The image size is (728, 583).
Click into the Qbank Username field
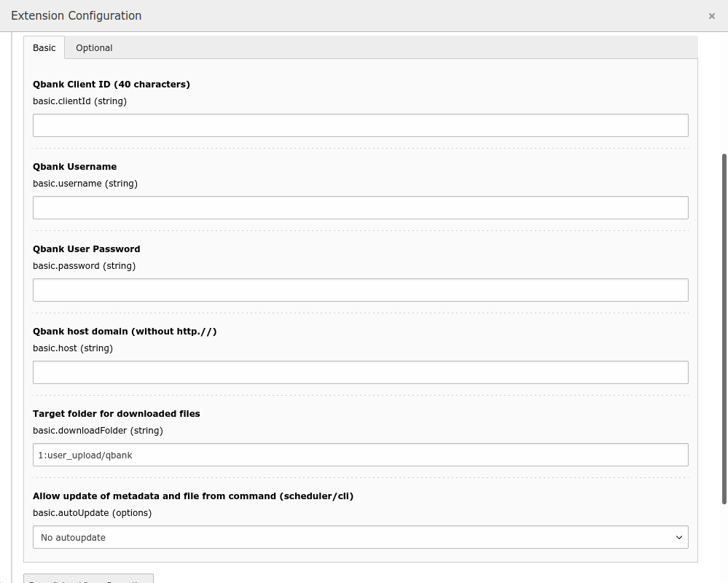tap(360, 208)
